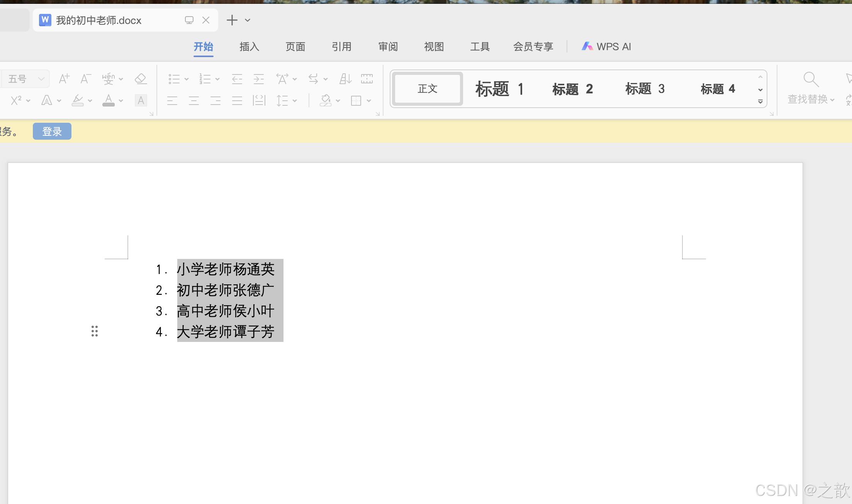Toggle right alignment for the paragraph
Screen dimensions: 852x504
click(216, 101)
